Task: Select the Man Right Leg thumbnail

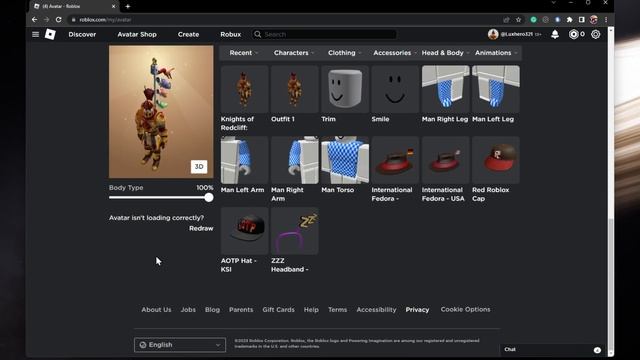Action: pyautogui.click(x=446, y=89)
